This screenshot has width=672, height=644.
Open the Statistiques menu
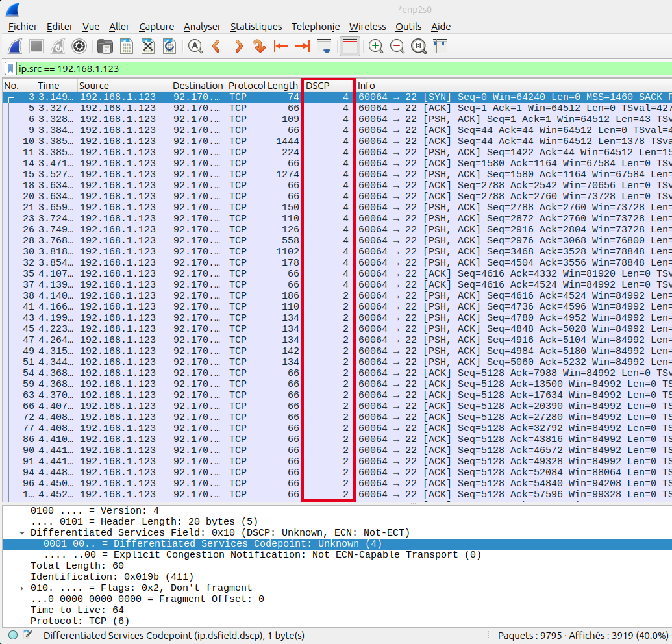[256, 27]
